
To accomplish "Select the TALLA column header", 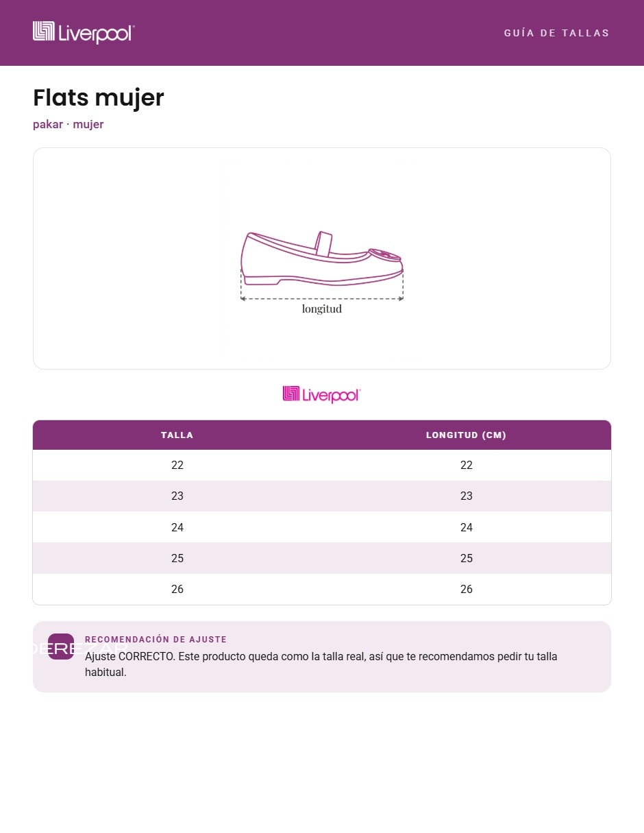I will coord(177,435).
